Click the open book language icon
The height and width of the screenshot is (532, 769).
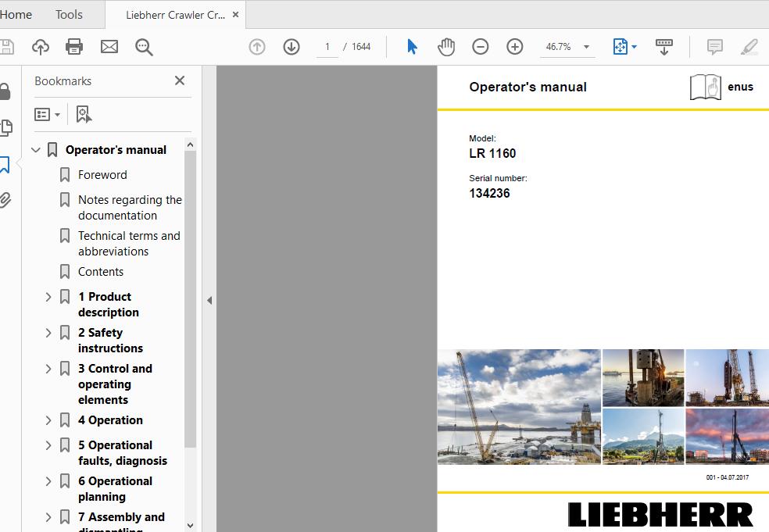pyautogui.click(x=705, y=87)
